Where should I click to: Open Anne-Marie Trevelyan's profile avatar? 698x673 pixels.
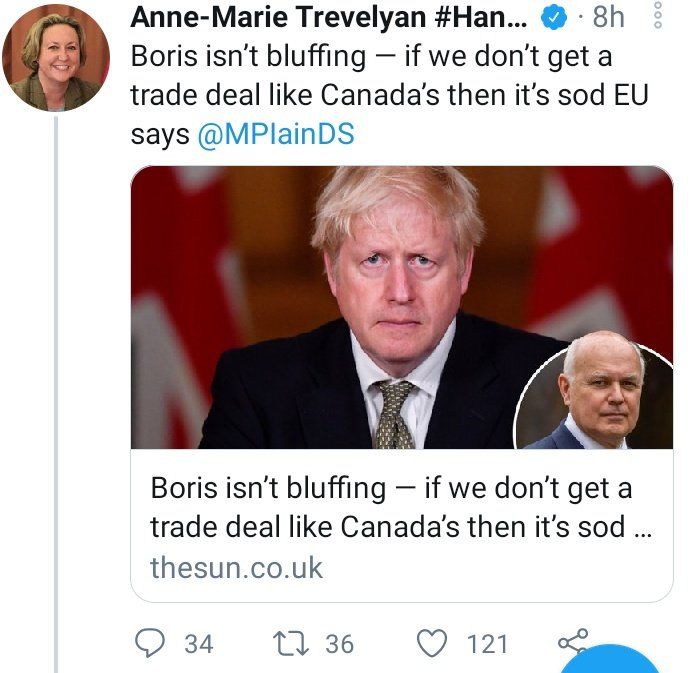pyautogui.click(x=56, y=58)
